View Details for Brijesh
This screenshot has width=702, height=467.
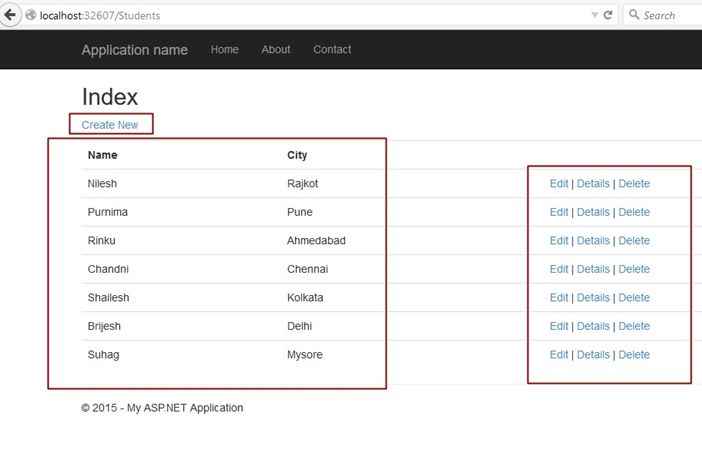pyautogui.click(x=593, y=326)
